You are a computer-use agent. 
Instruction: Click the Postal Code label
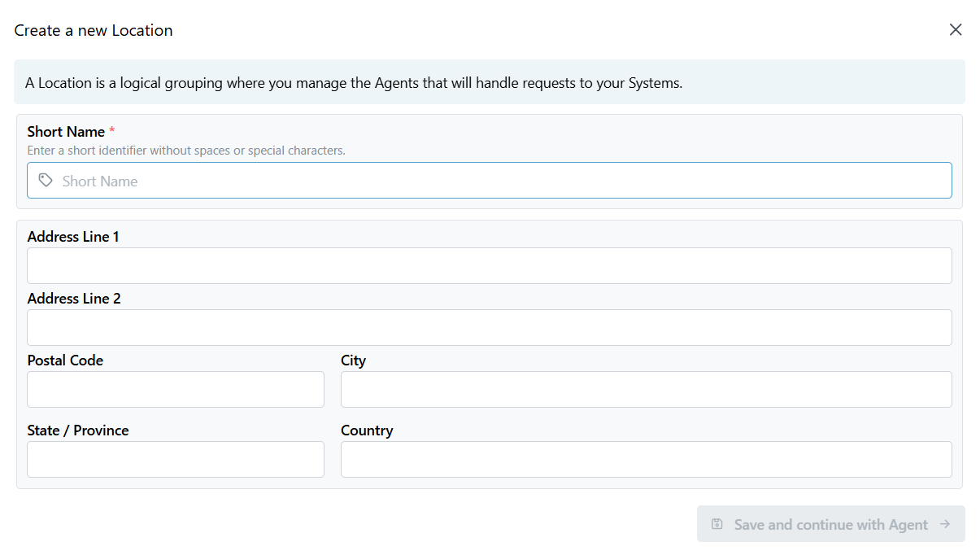coord(65,361)
